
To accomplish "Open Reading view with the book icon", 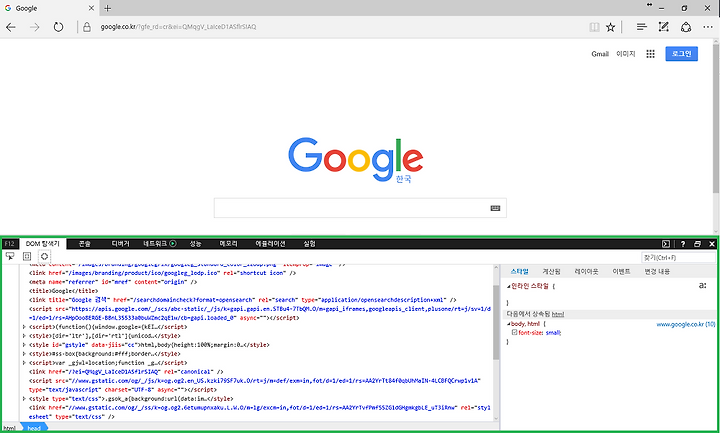I will (x=594, y=27).
